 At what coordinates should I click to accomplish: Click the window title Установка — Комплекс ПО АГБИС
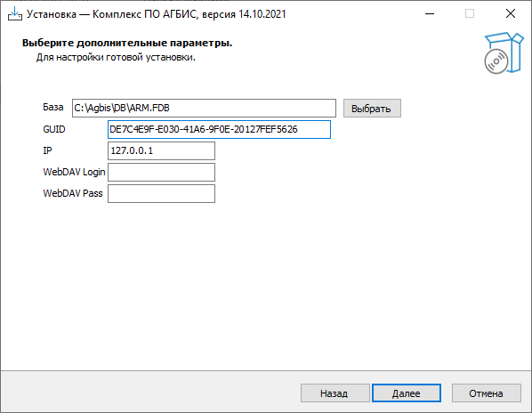[x=156, y=14]
